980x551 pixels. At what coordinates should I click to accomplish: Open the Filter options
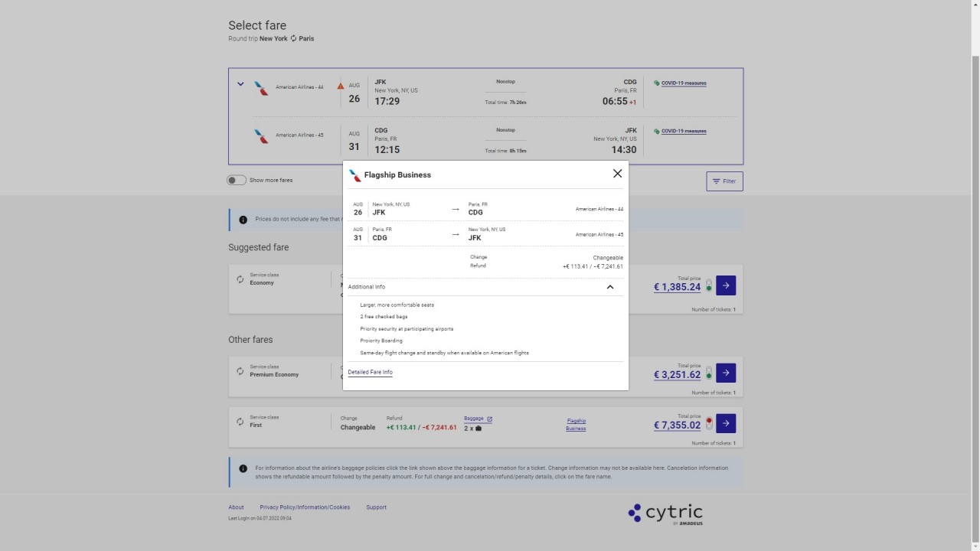click(x=724, y=181)
